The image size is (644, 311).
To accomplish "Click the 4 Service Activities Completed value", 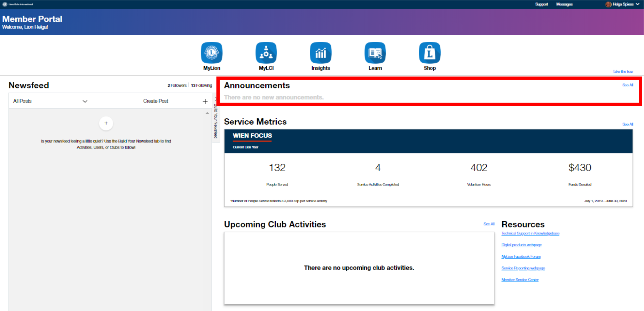I will 378,168.
